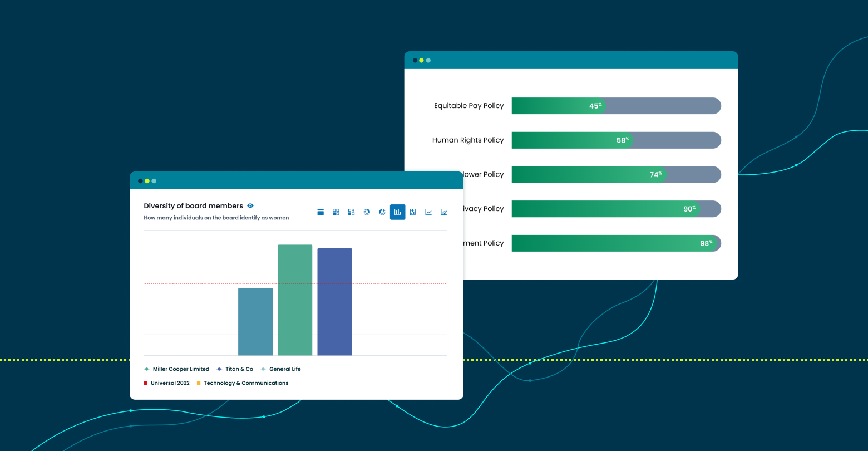This screenshot has width=868, height=451.
Task: Click the "Equitable Pay Policy" label
Action: [469, 106]
